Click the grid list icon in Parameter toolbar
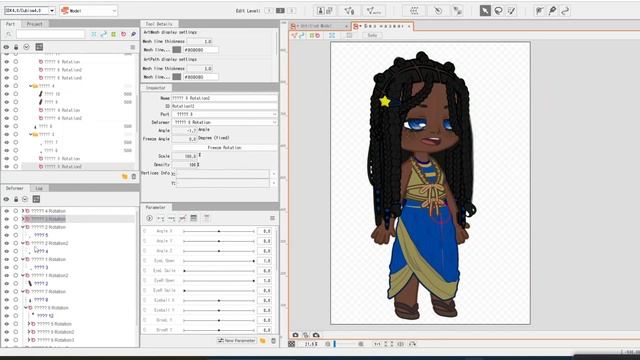The height and width of the screenshot is (360, 640). click(x=193, y=218)
